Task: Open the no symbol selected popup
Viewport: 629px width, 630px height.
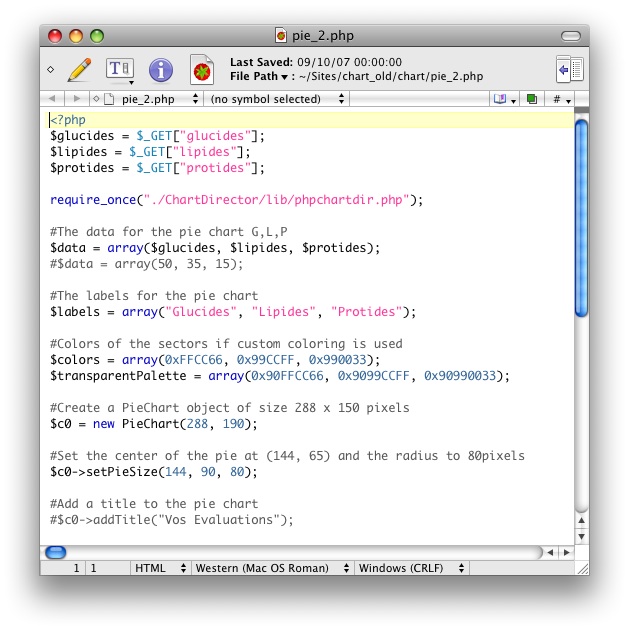Action: pyautogui.click(x=277, y=99)
